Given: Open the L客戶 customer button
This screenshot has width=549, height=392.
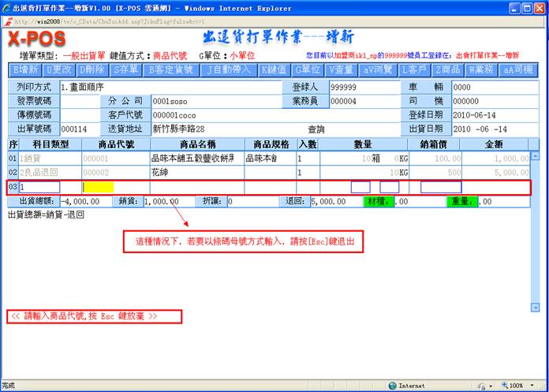Looking at the screenshot, I should point(418,69).
